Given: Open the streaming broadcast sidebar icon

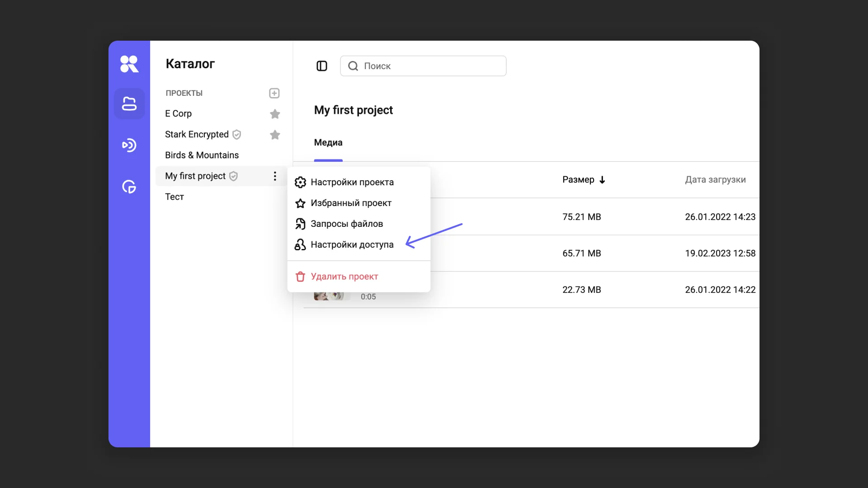Looking at the screenshot, I should pos(129,145).
